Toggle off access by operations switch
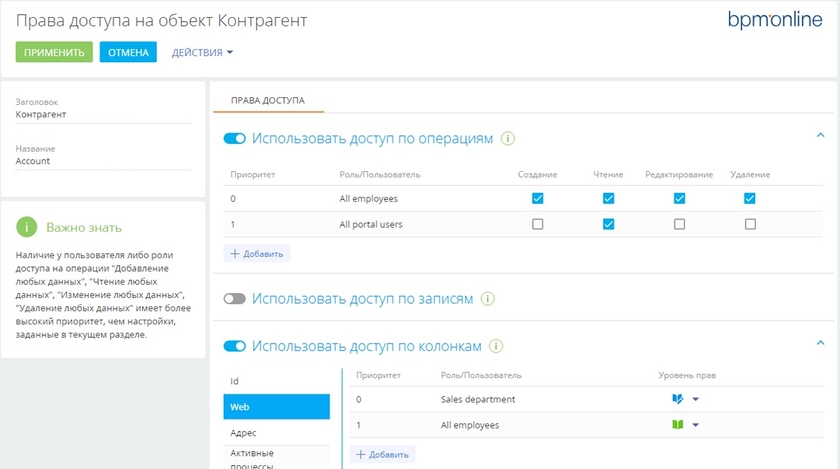Viewport: 840px width, 469px height. (x=235, y=139)
